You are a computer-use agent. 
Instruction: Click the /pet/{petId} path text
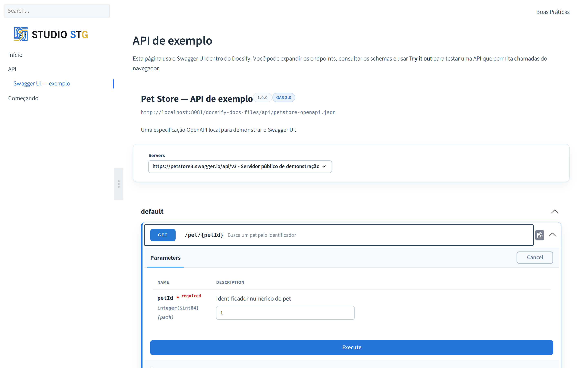pos(204,235)
